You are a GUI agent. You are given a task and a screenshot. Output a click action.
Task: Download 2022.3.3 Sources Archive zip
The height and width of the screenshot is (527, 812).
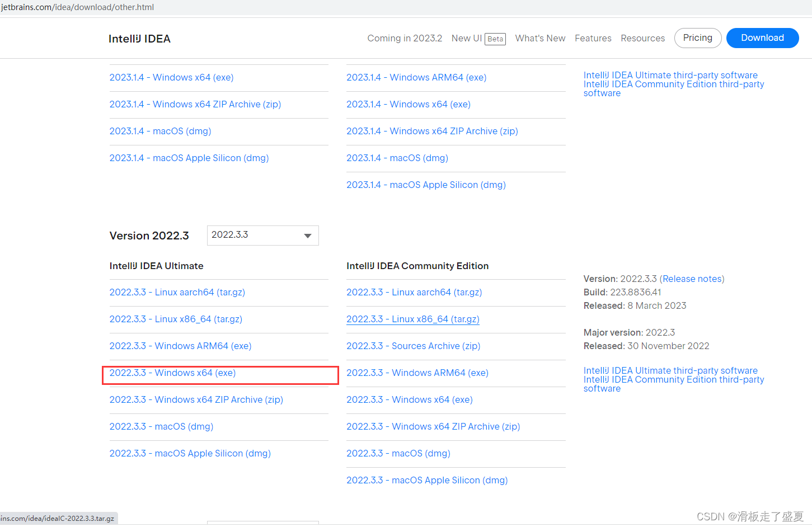(413, 346)
